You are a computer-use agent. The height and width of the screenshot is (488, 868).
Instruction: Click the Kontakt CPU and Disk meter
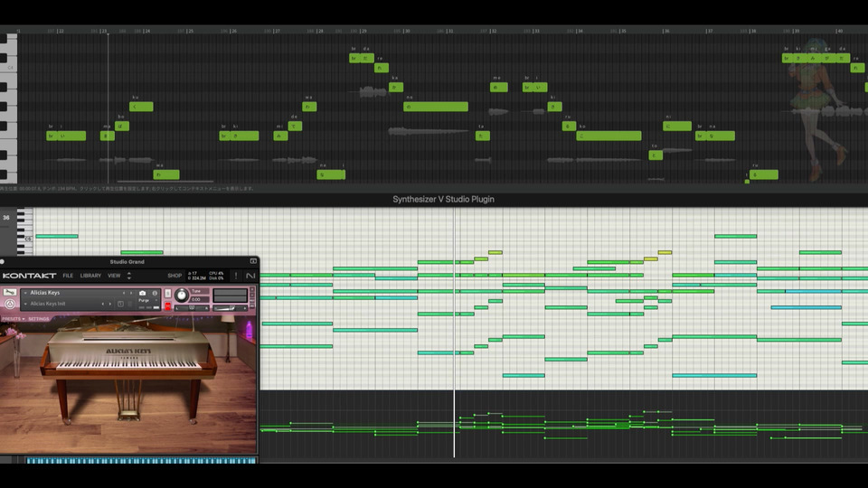click(x=216, y=276)
